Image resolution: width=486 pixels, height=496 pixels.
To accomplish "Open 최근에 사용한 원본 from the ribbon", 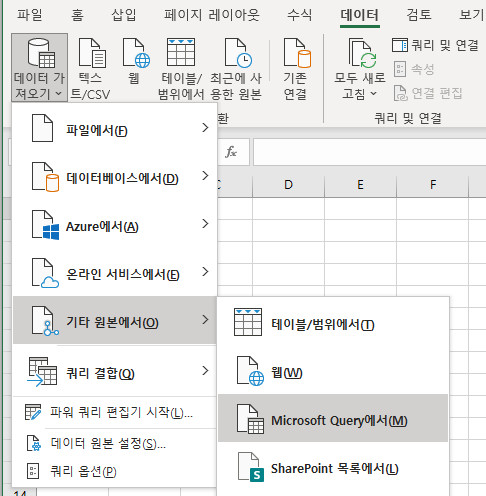I will pos(236,69).
